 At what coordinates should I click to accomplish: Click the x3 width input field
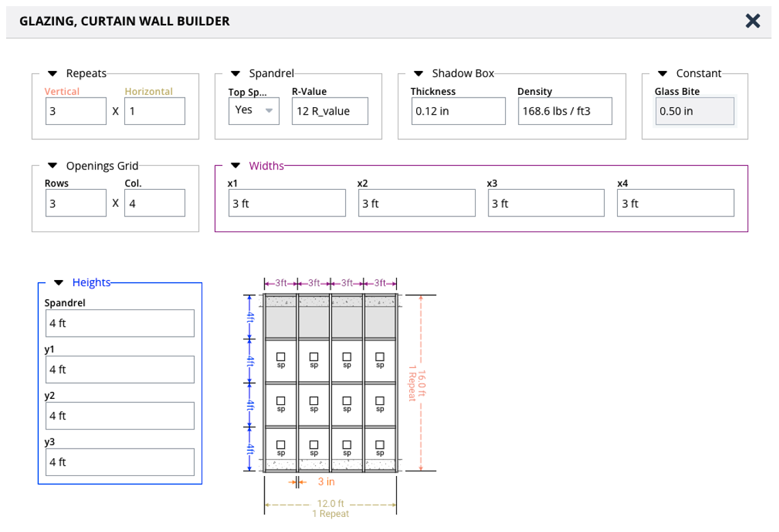click(x=546, y=203)
